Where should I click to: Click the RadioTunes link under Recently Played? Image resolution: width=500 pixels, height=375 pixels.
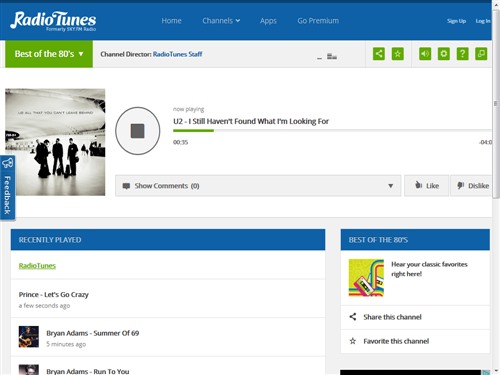click(37, 266)
